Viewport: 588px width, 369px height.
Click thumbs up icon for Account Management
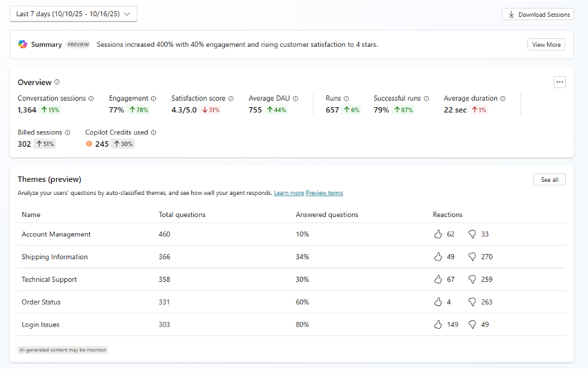tap(438, 234)
